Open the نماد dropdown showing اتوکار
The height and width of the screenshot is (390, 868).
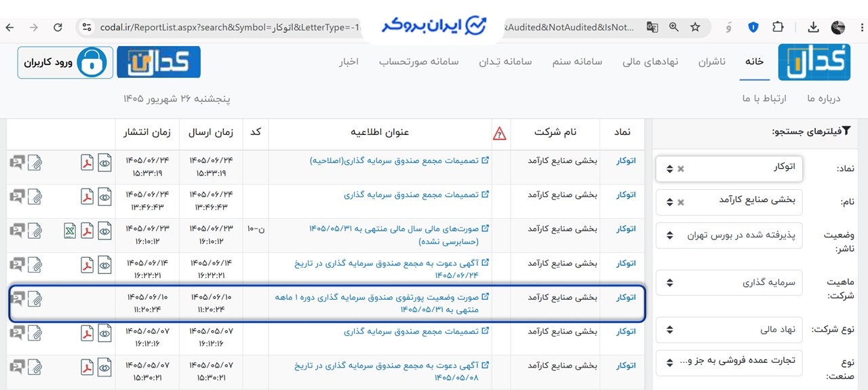729,168
